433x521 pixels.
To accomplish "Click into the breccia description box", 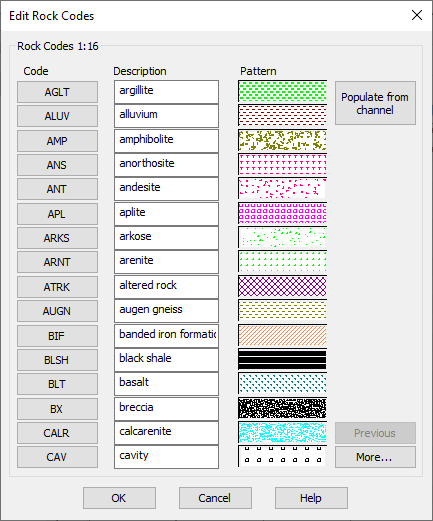I will click(166, 409).
